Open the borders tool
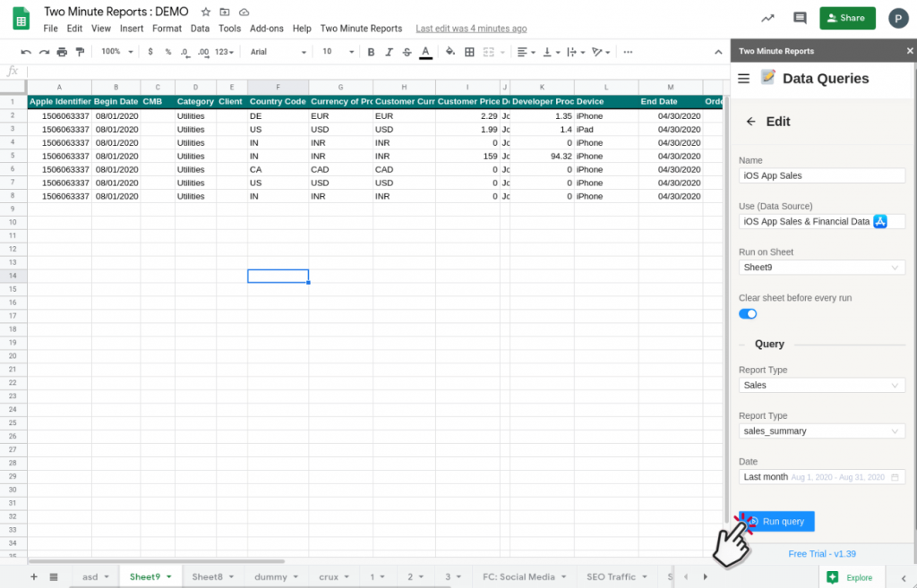This screenshot has height=588, width=917. pos(469,52)
